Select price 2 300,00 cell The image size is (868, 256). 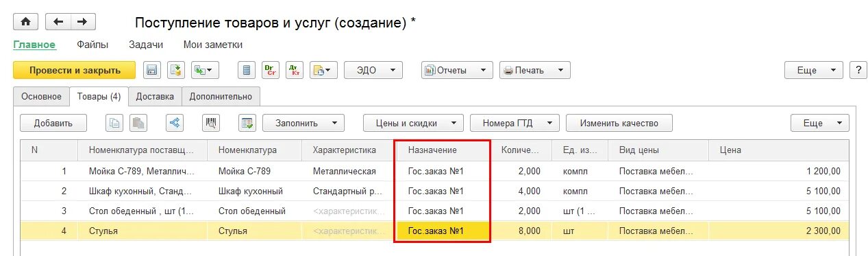778,231
